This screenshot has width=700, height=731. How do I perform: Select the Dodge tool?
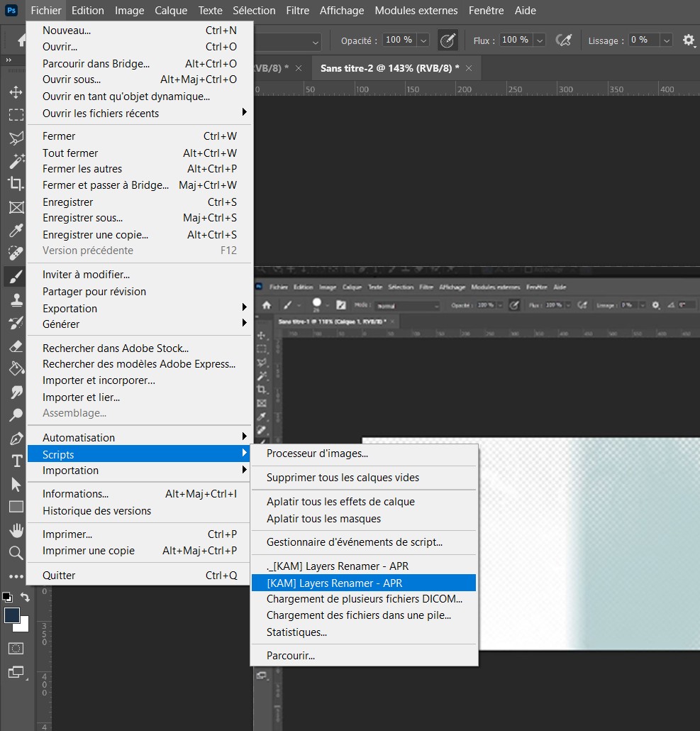pyautogui.click(x=16, y=415)
